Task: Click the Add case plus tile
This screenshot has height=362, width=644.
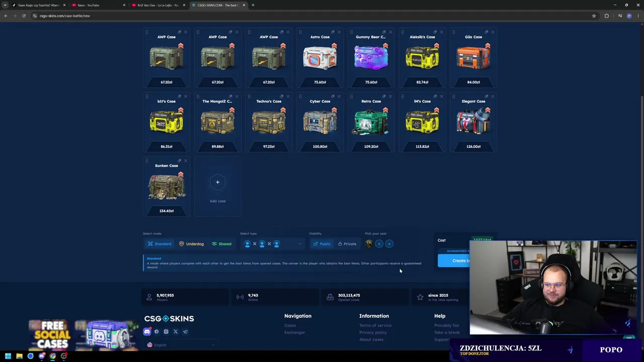Action: coord(217,186)
